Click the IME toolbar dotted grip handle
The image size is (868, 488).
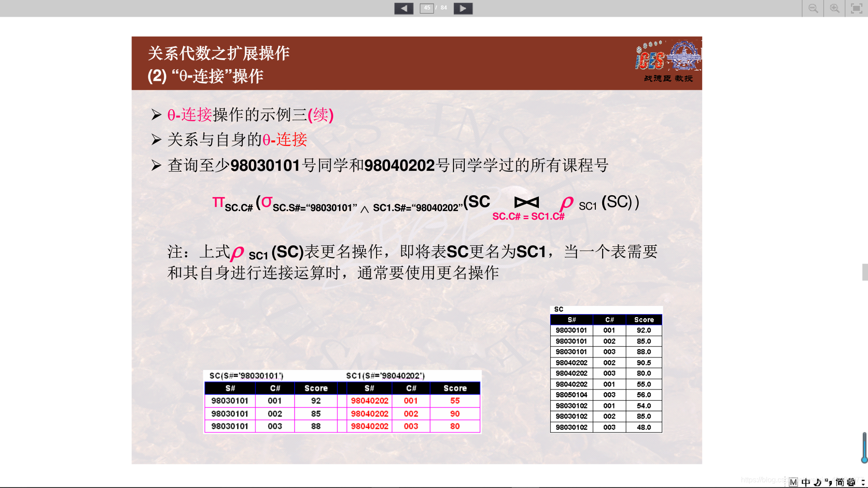point(785,482)
